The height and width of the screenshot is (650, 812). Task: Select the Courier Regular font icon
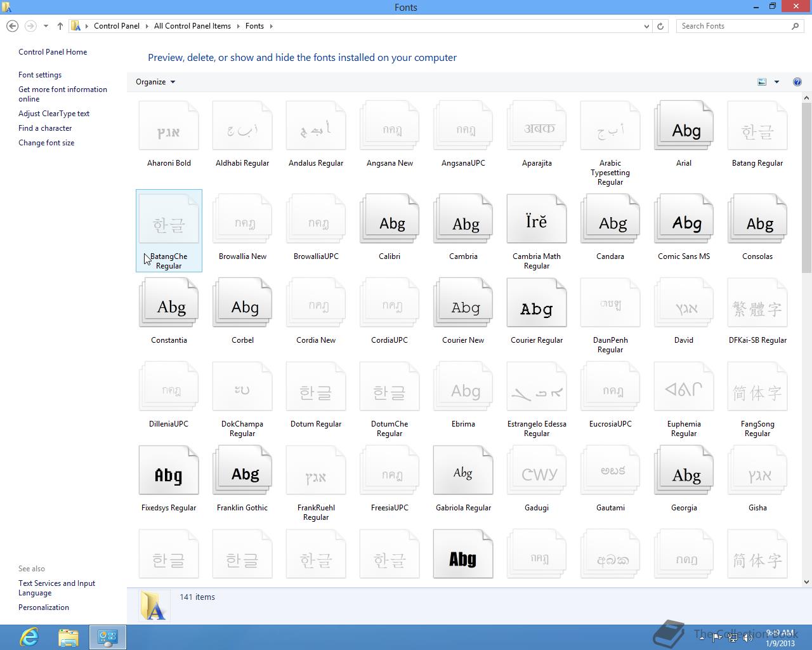pos(537,303)
